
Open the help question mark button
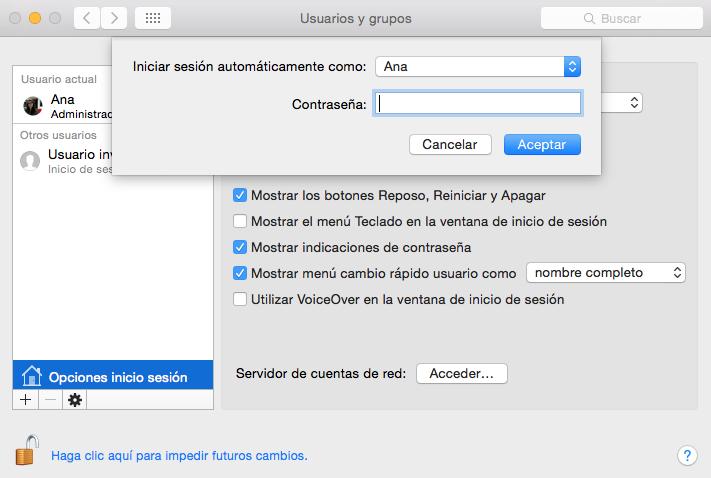pyautogui.click(x=687, y=455)
